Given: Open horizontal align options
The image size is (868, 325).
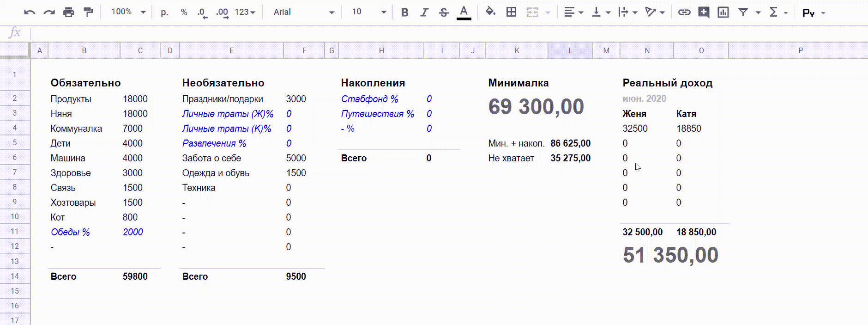Looking at the screenshot, I should 574,12.
